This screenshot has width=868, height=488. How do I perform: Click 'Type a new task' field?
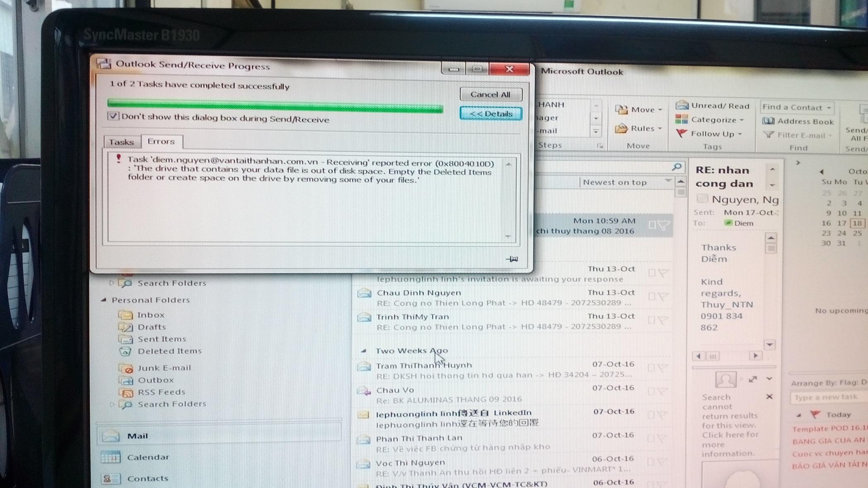pyautogui.click(x=829, y=398)
